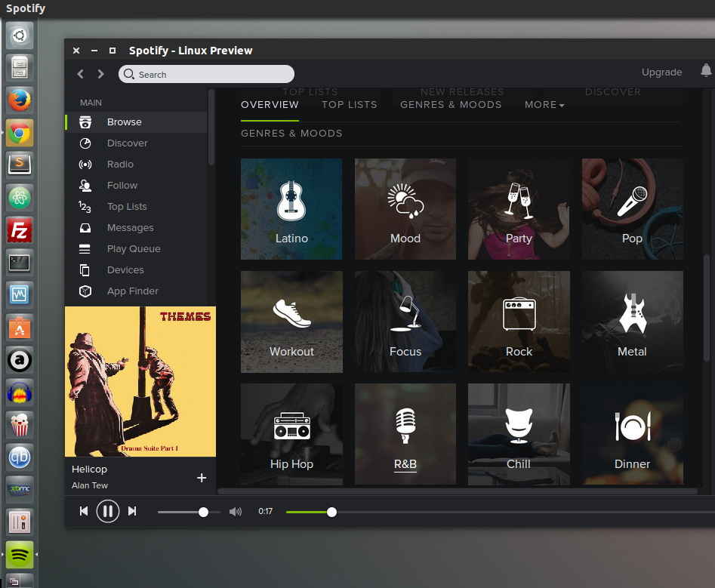Open Messages in the sidebar
The height and width of the screenshot is (588, 715).
(x=136, y=227)
